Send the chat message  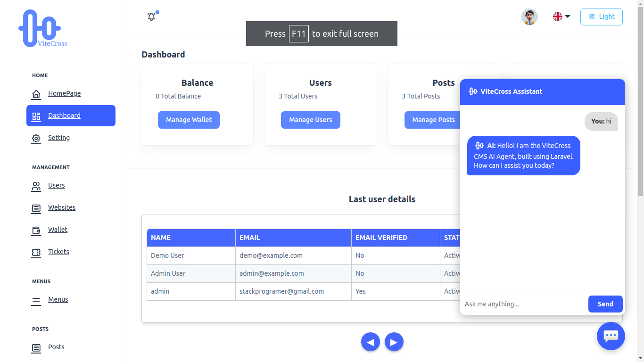tap(605, 304)
